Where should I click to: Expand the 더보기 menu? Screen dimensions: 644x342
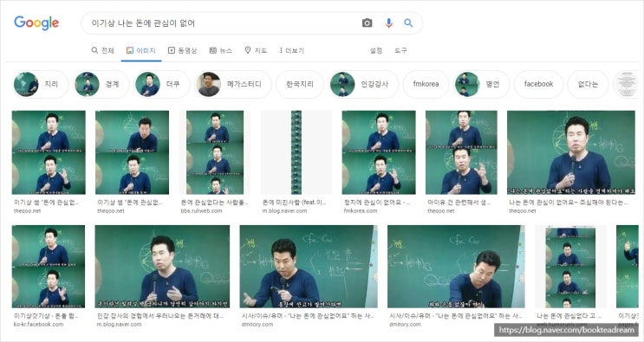[x=291, y=50]
